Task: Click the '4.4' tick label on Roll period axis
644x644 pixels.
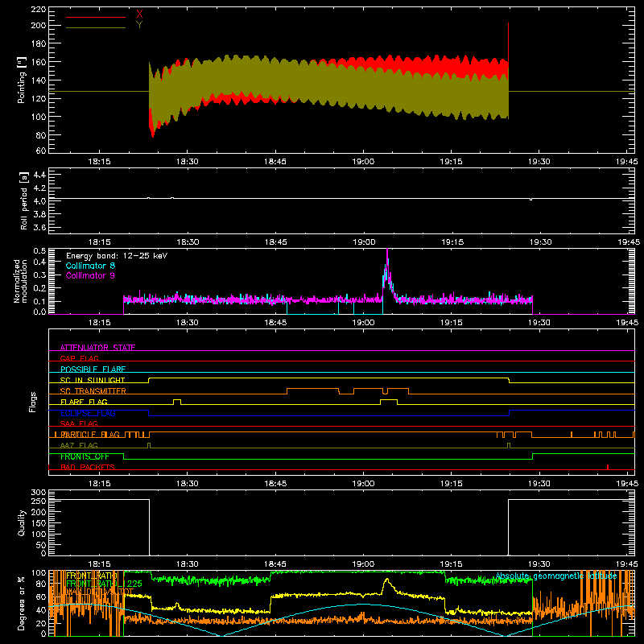Action: pyautogui.click(x=39, y=175)
